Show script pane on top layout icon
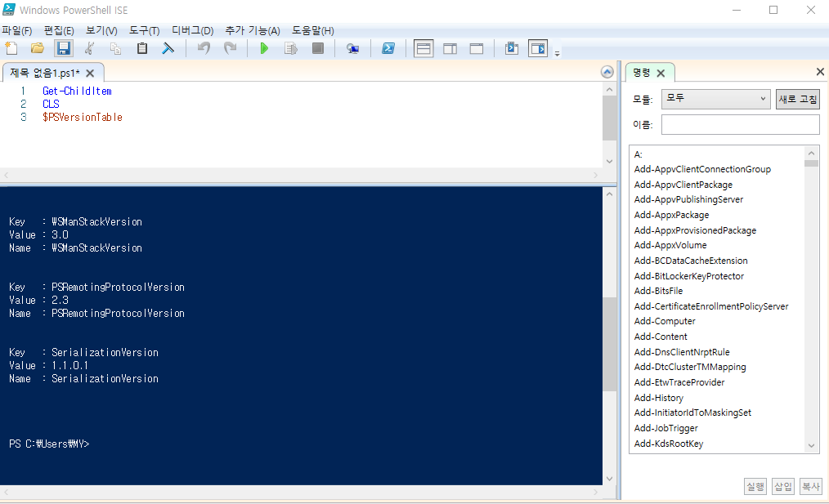829x504 pixels. [x=423, y=49]
